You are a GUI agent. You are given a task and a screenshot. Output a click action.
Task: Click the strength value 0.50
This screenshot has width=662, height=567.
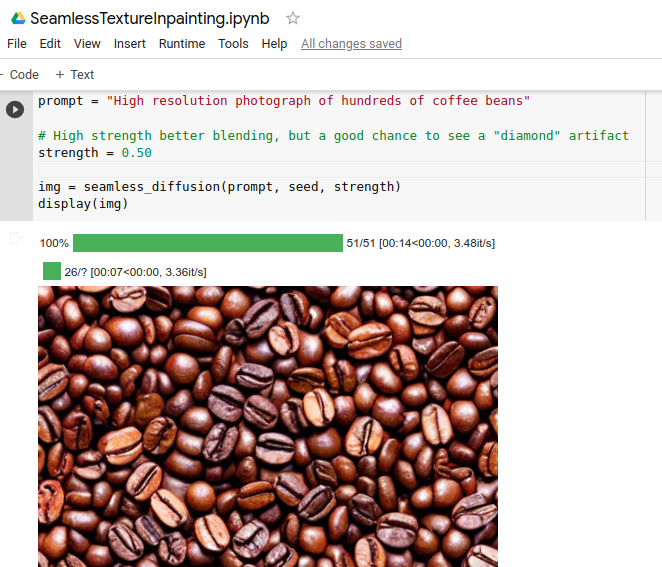coord(137,153)
